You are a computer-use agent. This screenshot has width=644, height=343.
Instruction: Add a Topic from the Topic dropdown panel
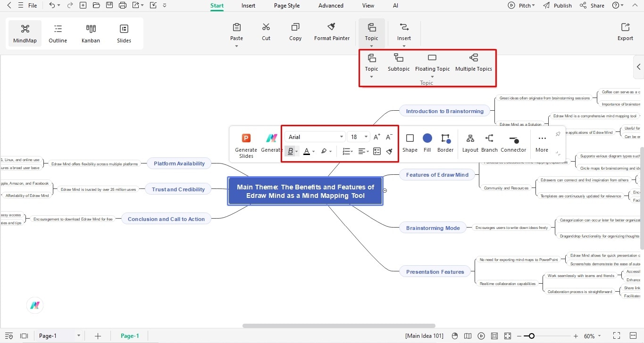pyautogui.click(x=371, y=65)
